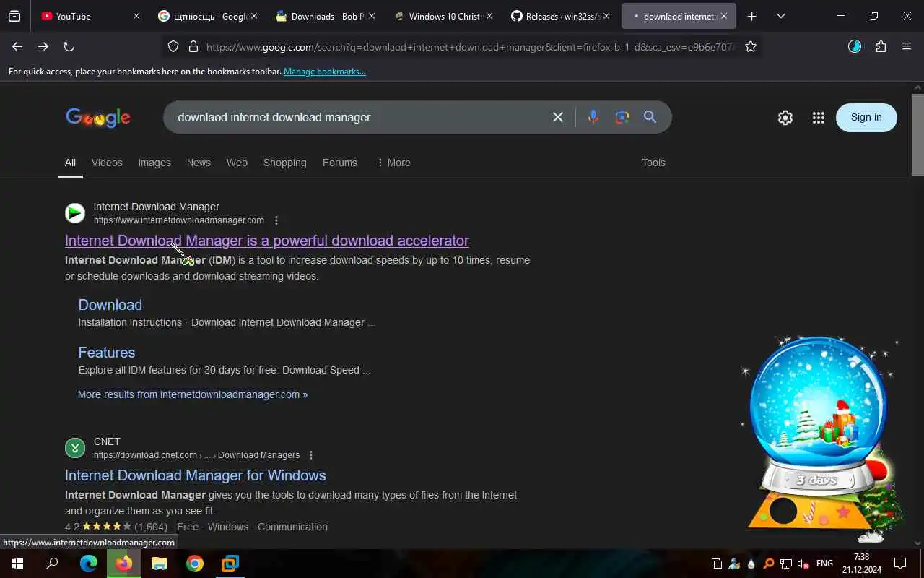Open Internet Download Manager powerful accelerator link
This screenshot has height=578, width=924.
pyautogui.click(x=267, y=241)
